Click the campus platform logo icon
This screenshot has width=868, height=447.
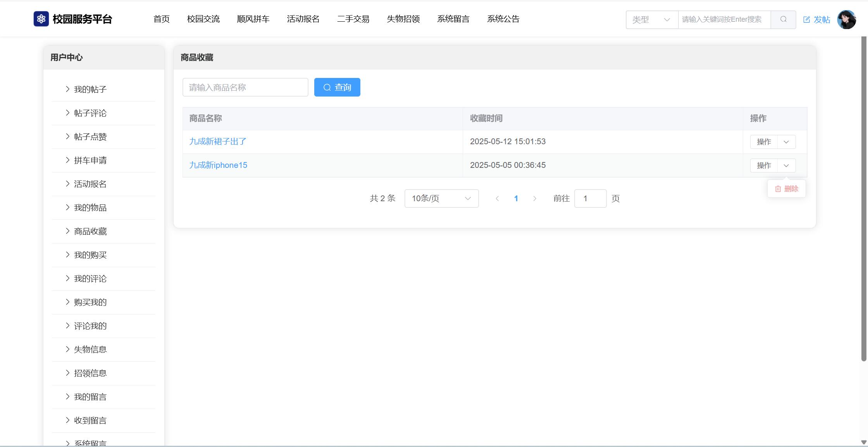[41, 19]
